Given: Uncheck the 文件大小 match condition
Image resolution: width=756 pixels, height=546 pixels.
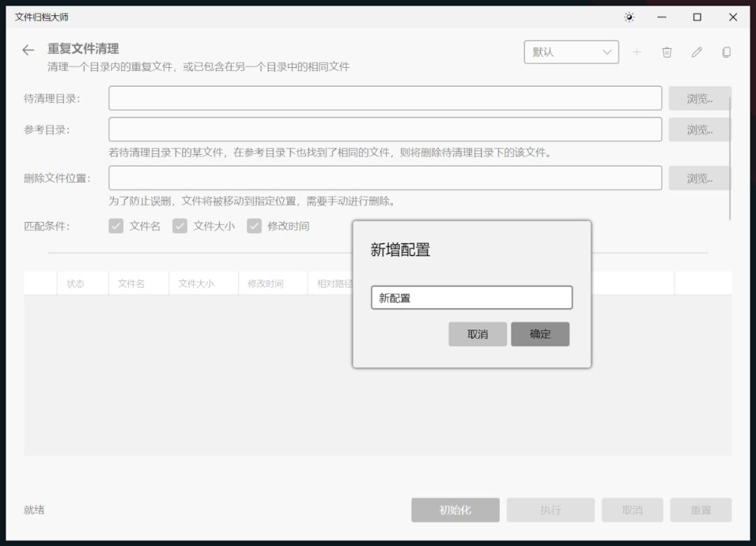Looking at the screenshot, I should pos(181,225).
